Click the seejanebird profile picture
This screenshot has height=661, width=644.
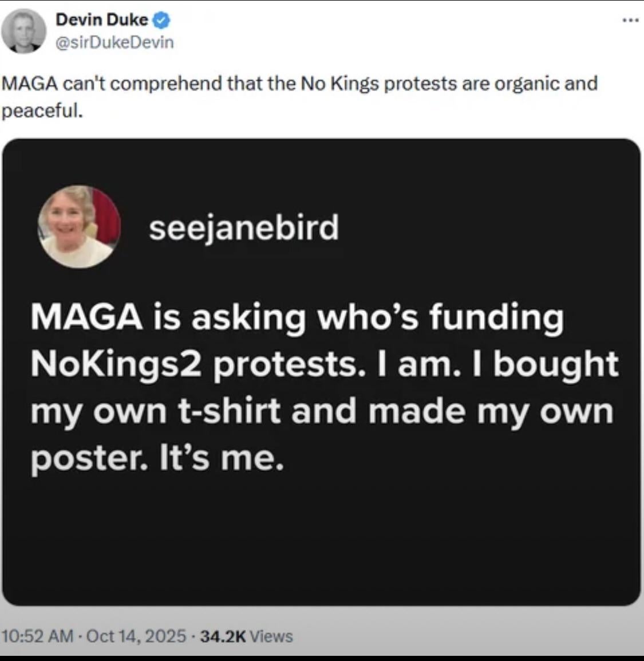point(79,227)
